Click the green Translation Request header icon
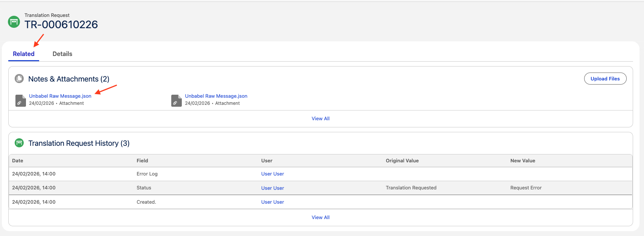The height and width of the screenshot is (236, 644). pyautogui.click(x=14, y=22)
